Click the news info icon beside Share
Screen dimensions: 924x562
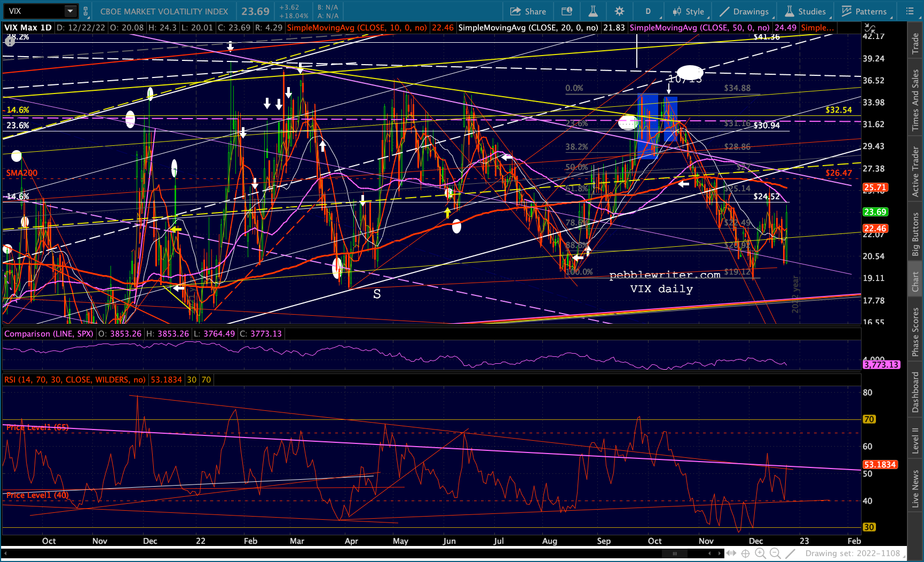tap(567, 11)
